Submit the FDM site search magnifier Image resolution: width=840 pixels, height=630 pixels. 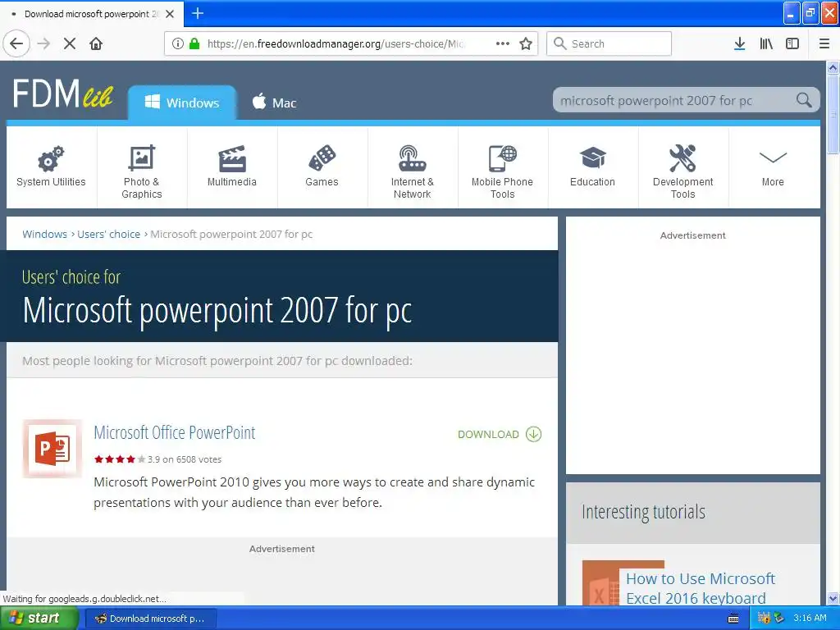[804, 100]
